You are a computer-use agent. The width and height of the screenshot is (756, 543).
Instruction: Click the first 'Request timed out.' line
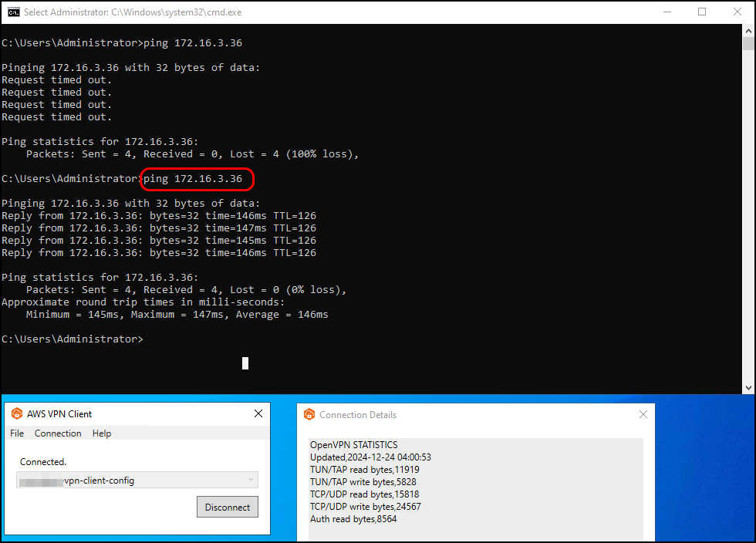pyautogui.click(x=56, y=80)
